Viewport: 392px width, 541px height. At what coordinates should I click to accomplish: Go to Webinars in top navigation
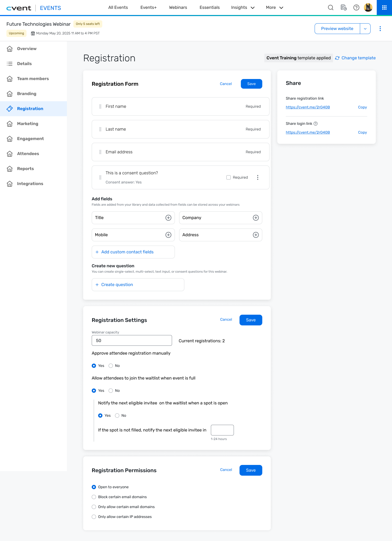coord(178,7)
